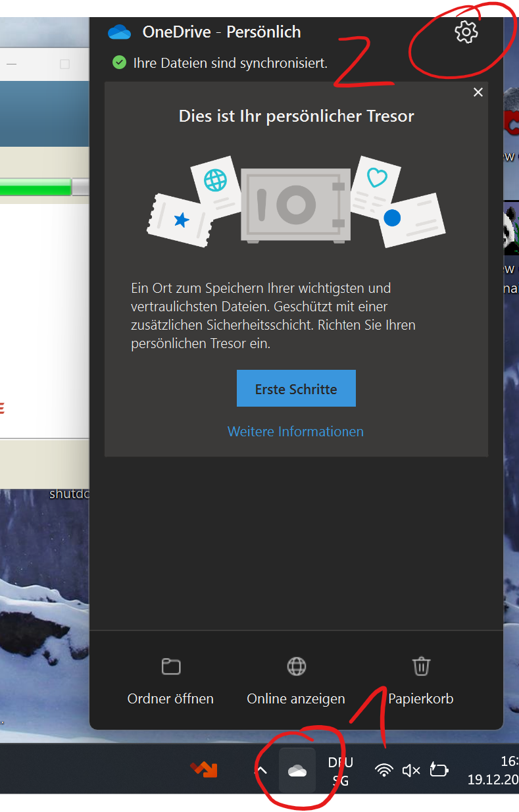Click the safe illustration in Tresor card
The width and height of the screenshot is (519, 812).
[x=295, y=205]
